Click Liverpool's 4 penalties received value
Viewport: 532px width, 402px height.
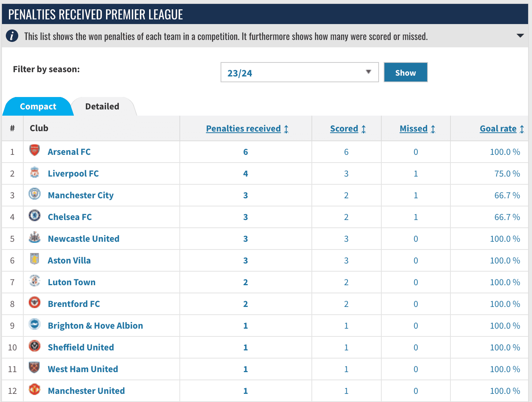click(x=245, y=173)
